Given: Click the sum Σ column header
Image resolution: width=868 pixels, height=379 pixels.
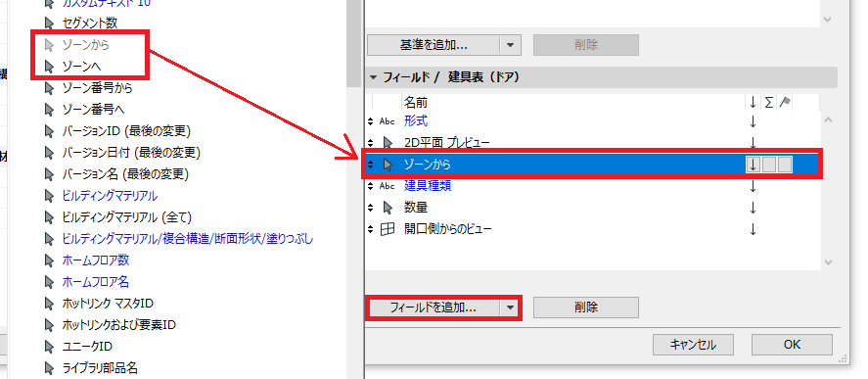Looking at the screenshot, I should (x=769, y=103).
